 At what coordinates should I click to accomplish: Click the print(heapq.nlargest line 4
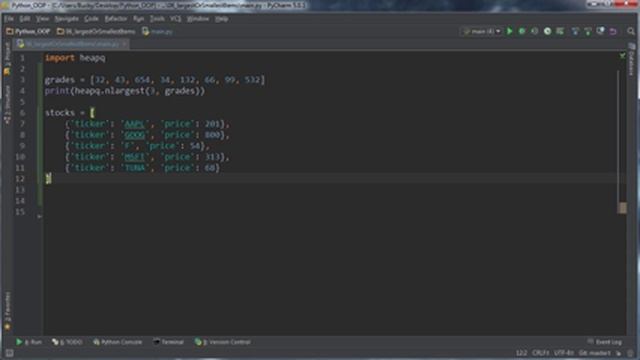tap(125, 91)
